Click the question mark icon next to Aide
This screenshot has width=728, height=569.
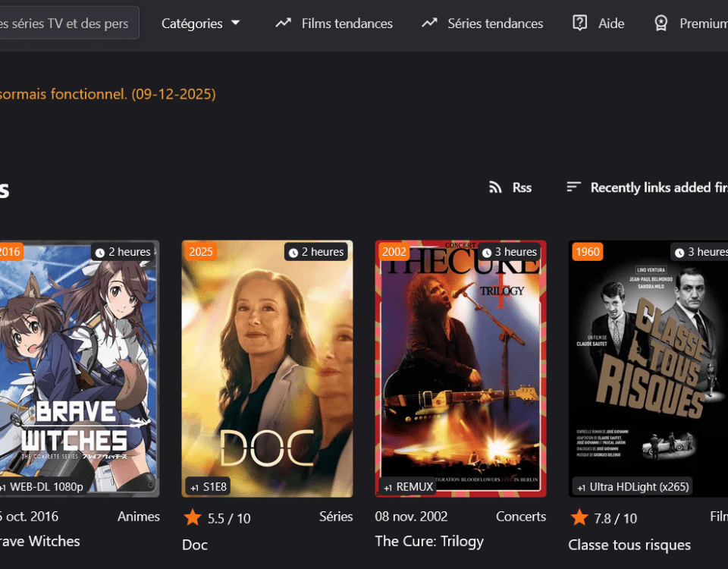coord(579,23)
